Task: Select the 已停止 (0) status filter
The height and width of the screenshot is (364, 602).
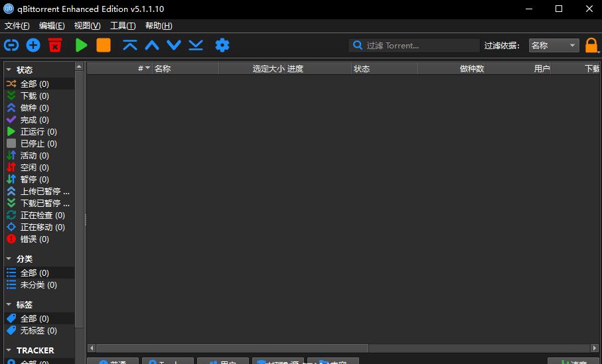Action: pyautogui.click(x=40, y=143)
